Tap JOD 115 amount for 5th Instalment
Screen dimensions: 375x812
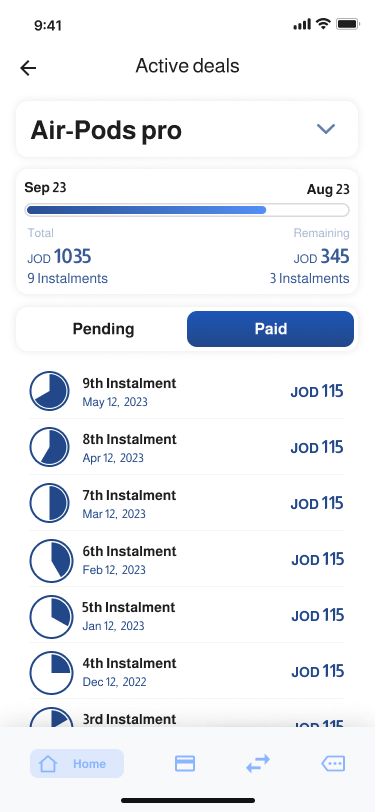(x=317, y=615)
